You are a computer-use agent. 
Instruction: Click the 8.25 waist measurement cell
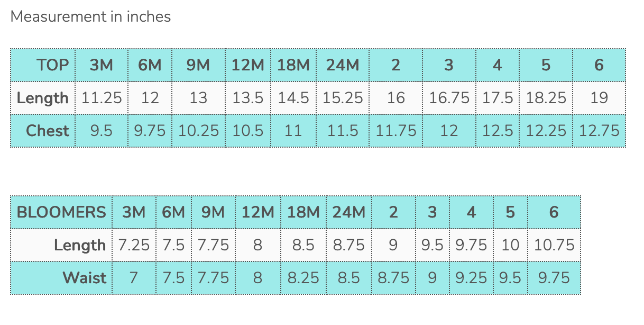click(303, 277)
